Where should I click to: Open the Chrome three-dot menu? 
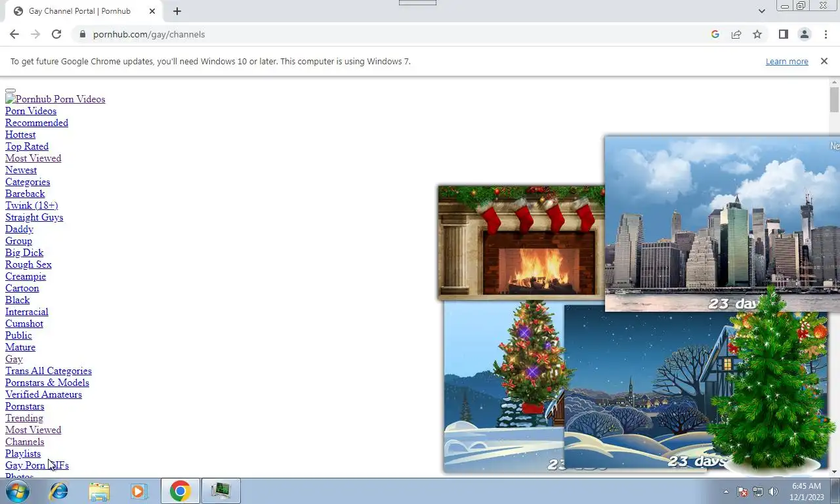(x=826, y=34)
